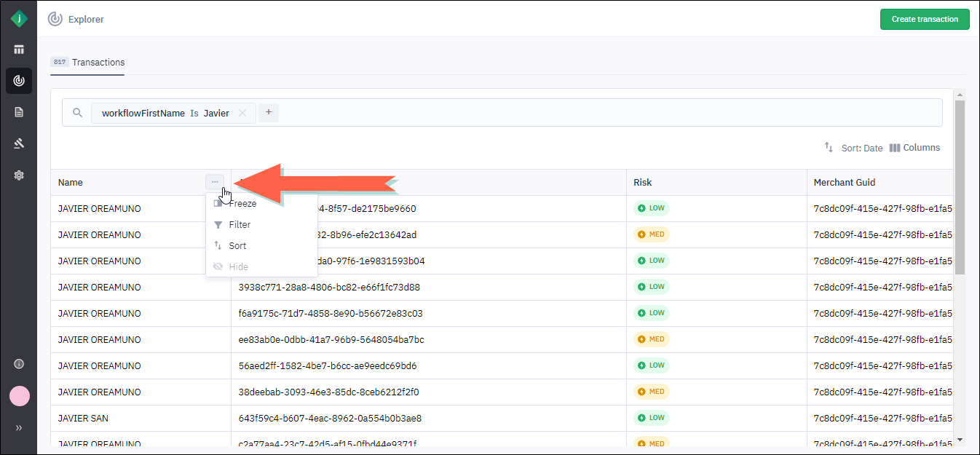Click the gavel icon in sidebar

tap(19, 143)
